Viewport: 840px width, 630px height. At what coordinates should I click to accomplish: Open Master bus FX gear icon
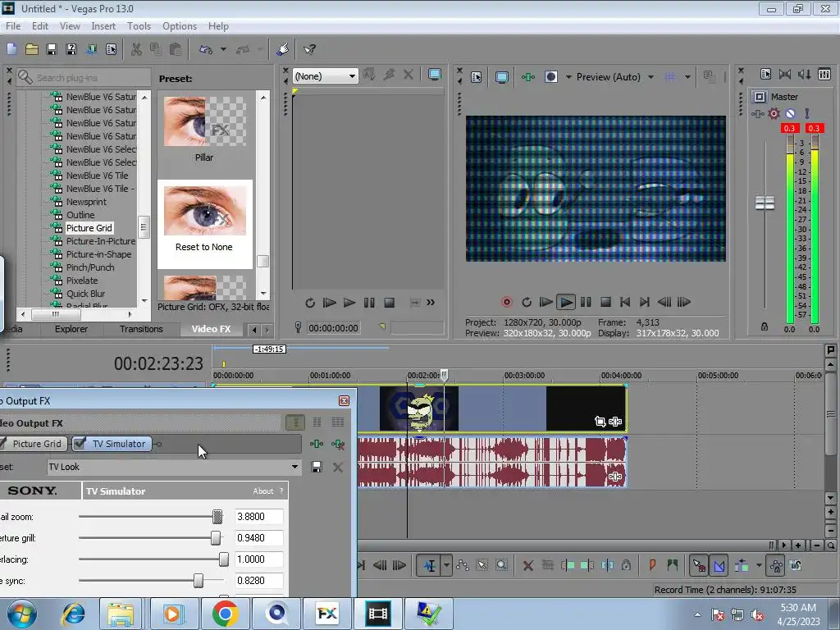pyautogui.click(x=774, y=113)
